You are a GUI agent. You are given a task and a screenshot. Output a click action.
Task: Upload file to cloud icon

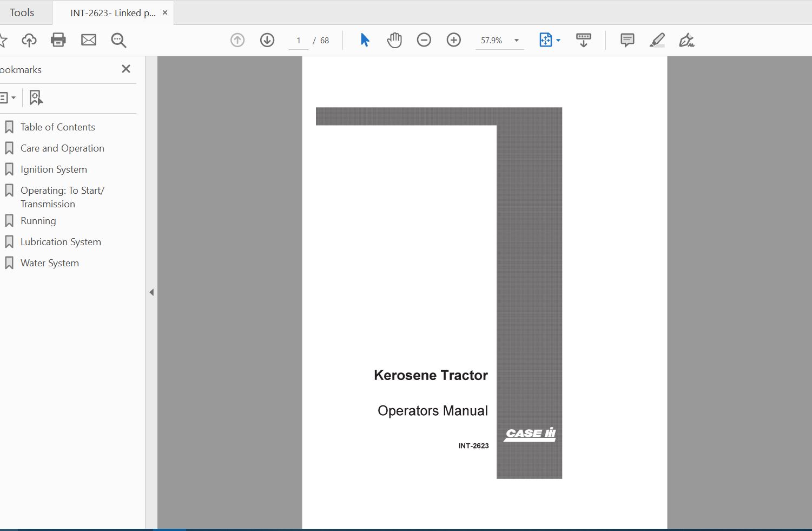29,40
